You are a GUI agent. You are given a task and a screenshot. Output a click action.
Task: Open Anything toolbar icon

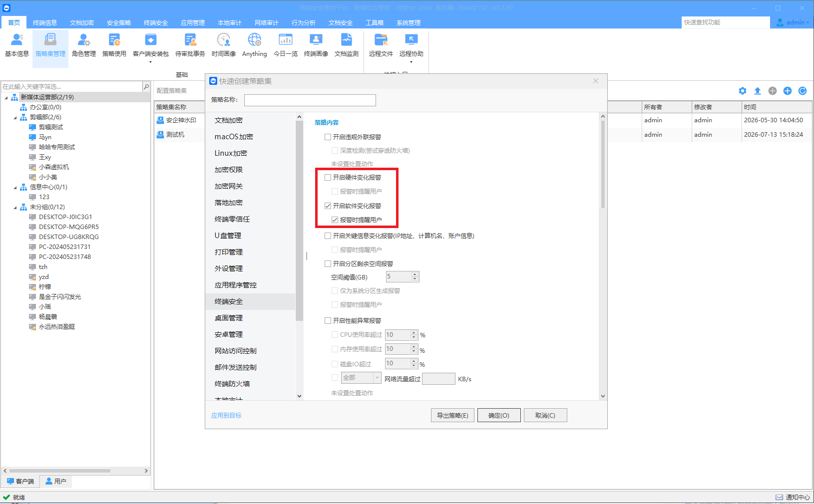coord(255,45)
